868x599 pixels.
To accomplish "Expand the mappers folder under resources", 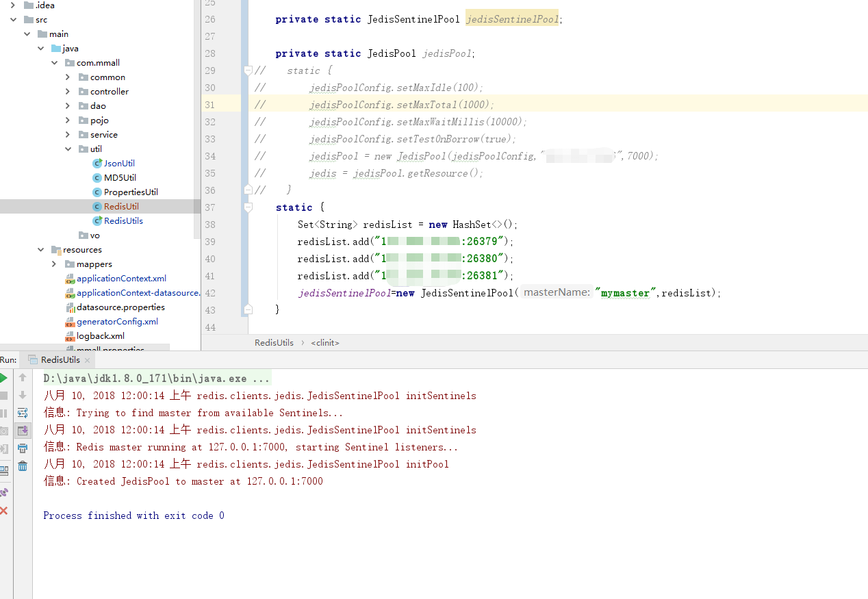I will 54,264.
